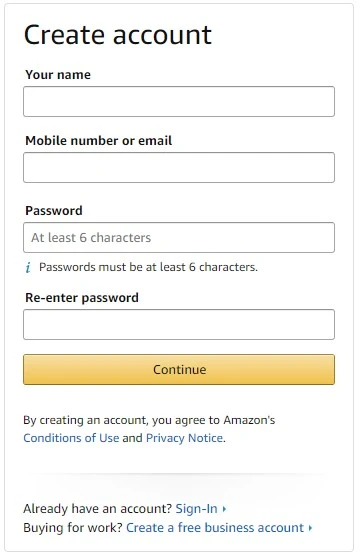This screenshot has width=360, height=557.
Task: Click into the Mobile number or email box
Action: coord(179,168)
